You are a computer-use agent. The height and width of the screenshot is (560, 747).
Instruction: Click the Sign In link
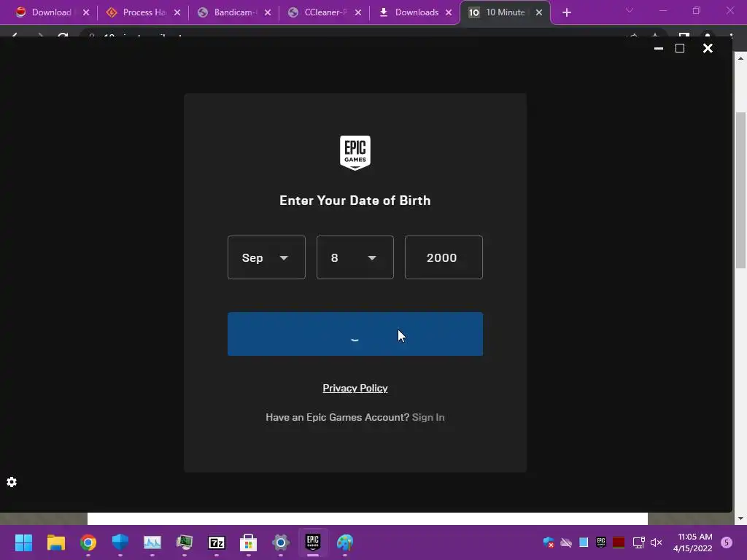pyautogui.click(x=428, y=417)
